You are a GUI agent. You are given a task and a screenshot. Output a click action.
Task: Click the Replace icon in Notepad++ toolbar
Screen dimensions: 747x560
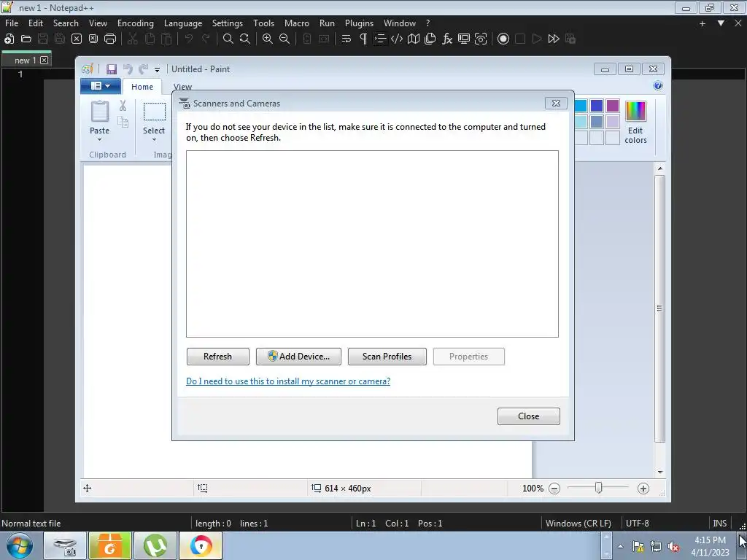(245, 39)
